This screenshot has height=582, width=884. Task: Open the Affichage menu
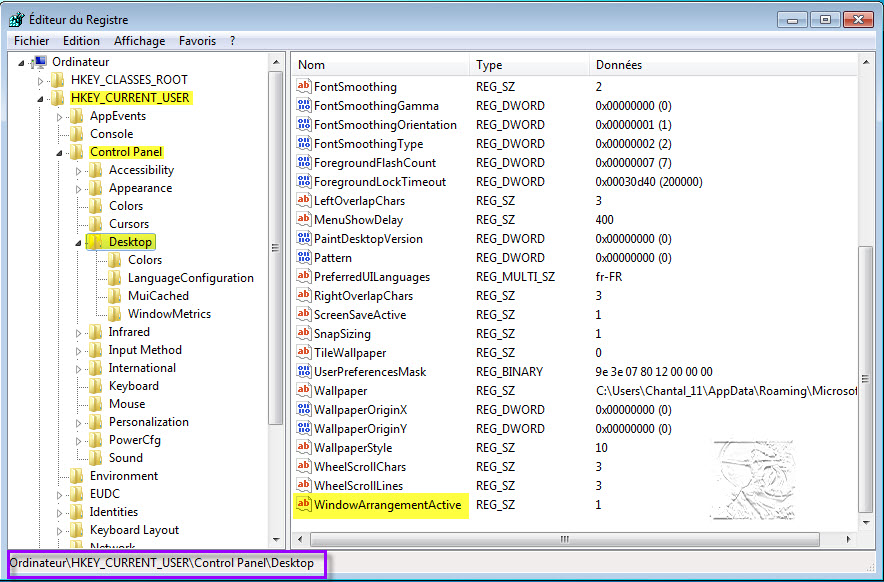click(139, 41)
